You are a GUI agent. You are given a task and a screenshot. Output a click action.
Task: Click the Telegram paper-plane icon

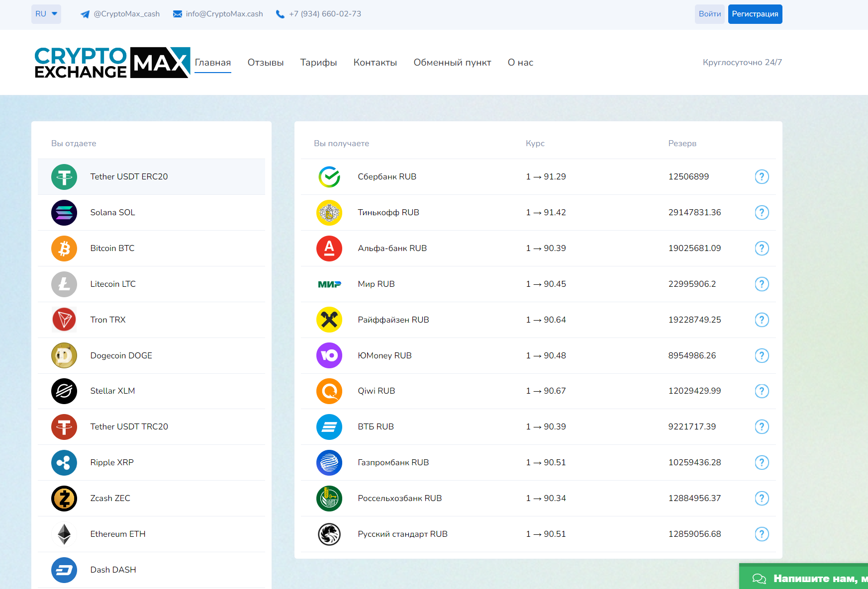pos(85,14)
